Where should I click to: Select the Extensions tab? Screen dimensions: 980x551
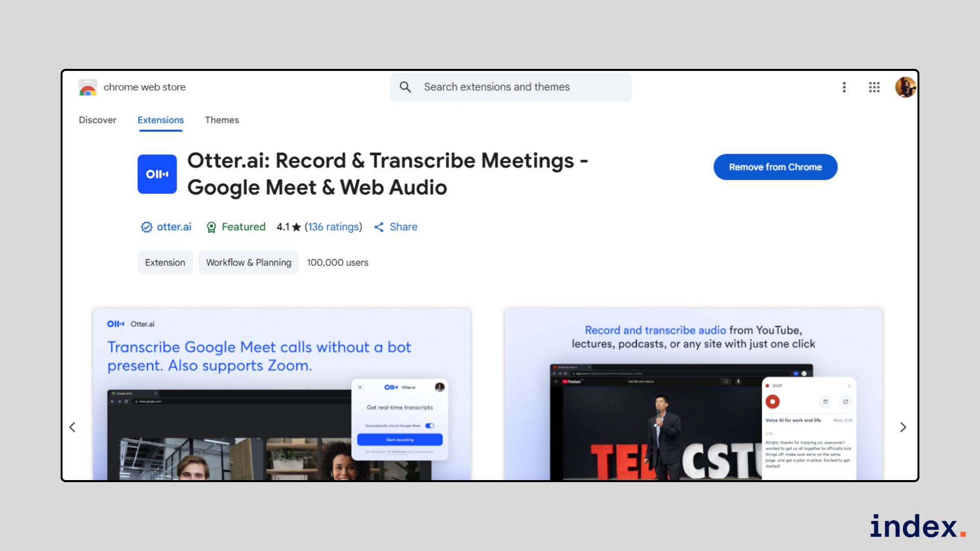click(160, 120)
